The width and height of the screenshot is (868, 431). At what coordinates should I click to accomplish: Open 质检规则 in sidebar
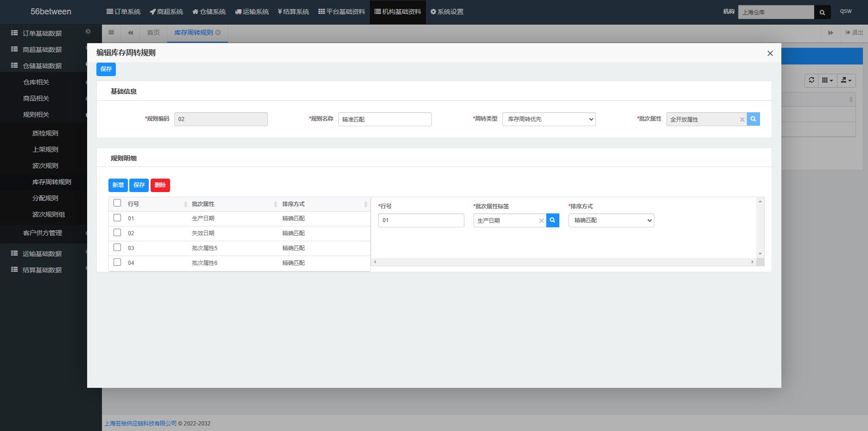click(45, 133)
